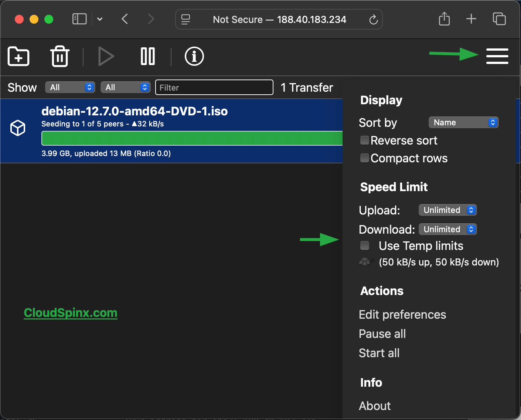Start the selected torrent with the play icon
This screenshot has height=420, width=521.
(x=106, y=56)
